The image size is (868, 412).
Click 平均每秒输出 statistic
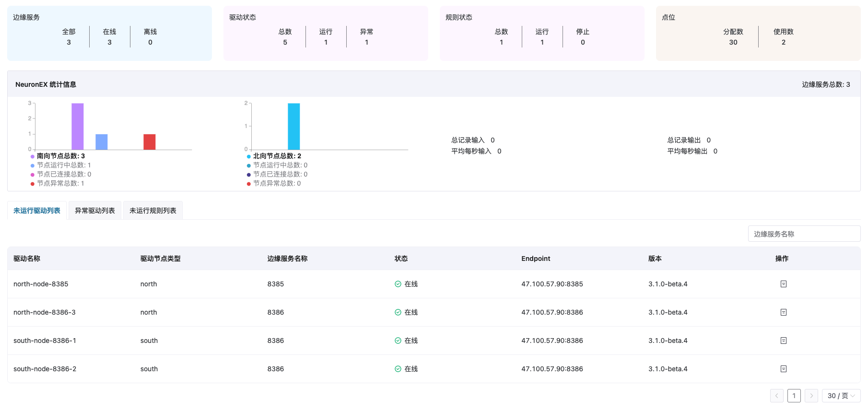pos(692,151)
